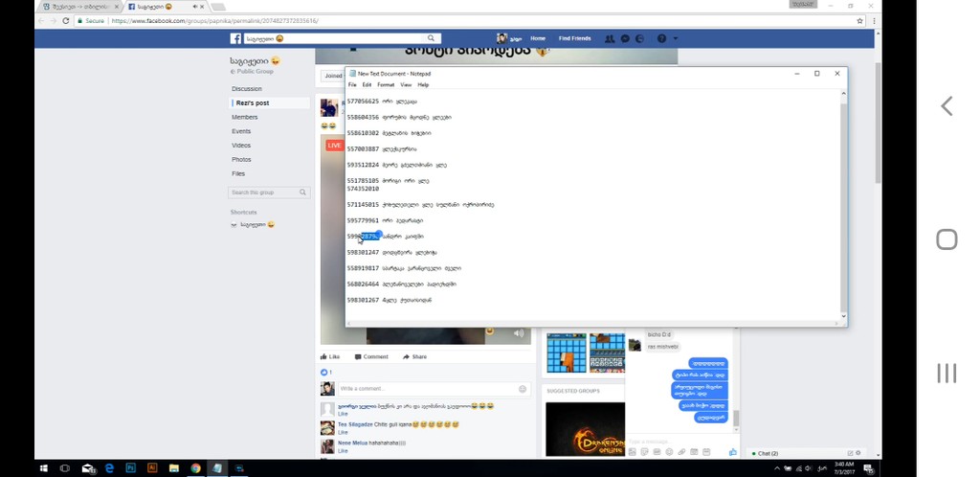Compose new message icon beside Chat
Viewport: 980px width, 477px height.
pos(850,453)
